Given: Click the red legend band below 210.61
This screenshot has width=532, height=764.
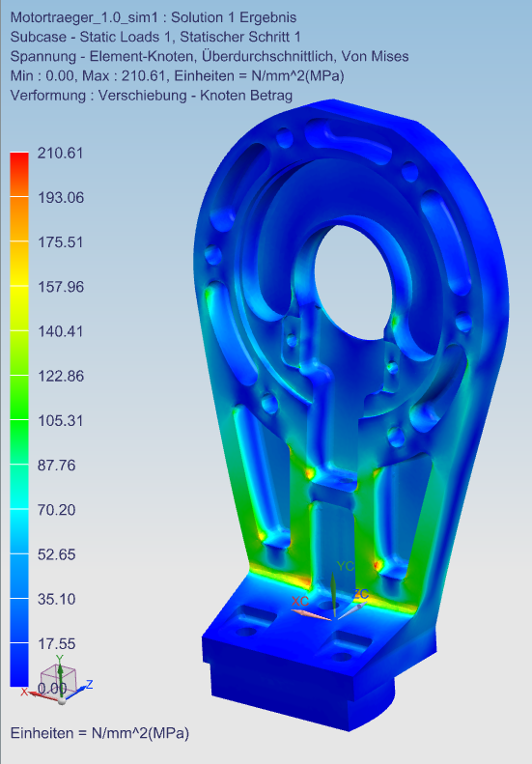Looking at the screenshot, I should 19,175.
